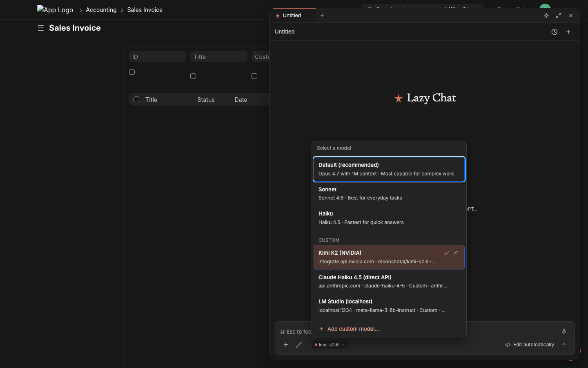This screenshot has width=588, height=368.
Task: Sort by the Title column header
Action: point(151,100)
